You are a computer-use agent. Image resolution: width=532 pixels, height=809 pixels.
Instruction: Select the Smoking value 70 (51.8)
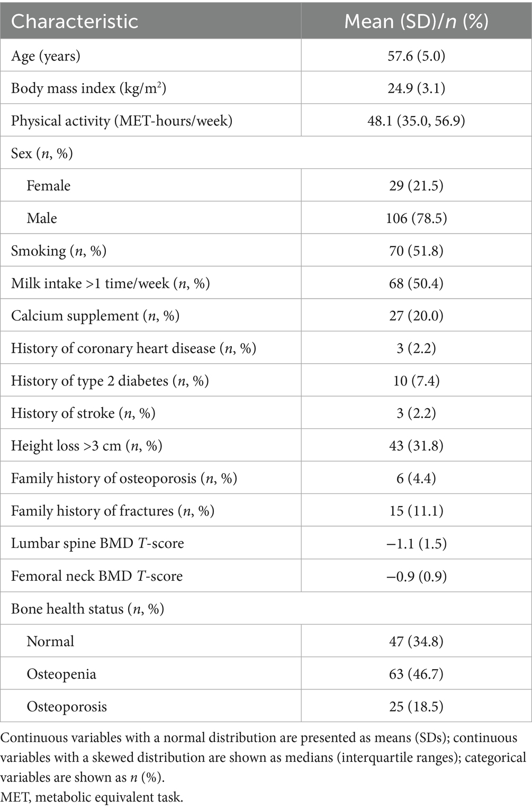pos(416,250)
